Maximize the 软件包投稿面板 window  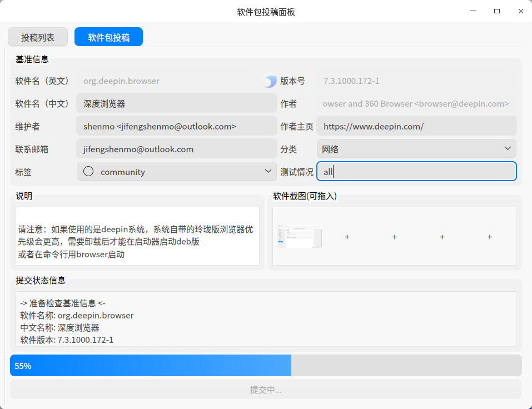tap(497, 11)
